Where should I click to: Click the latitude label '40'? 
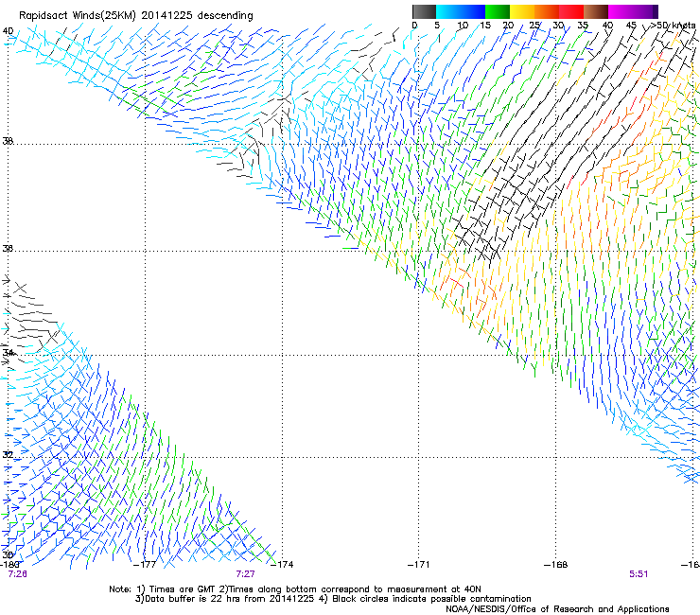click(x=8, y=31)
